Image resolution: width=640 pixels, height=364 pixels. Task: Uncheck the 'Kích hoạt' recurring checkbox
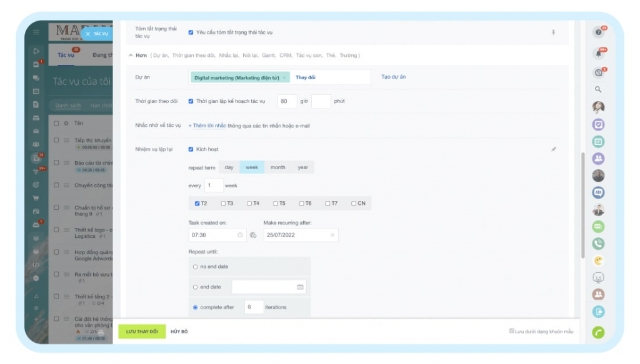point(191,149)
